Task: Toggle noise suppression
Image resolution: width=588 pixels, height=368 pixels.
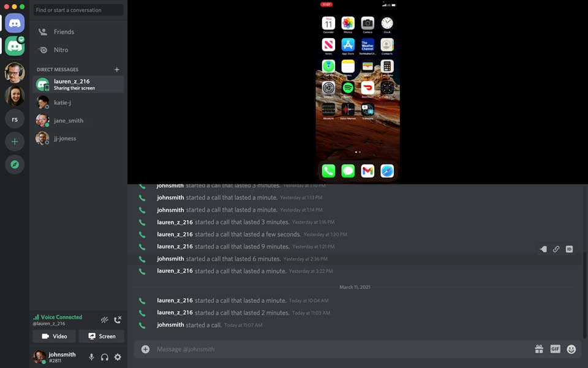Action: [x=104, y=320]
